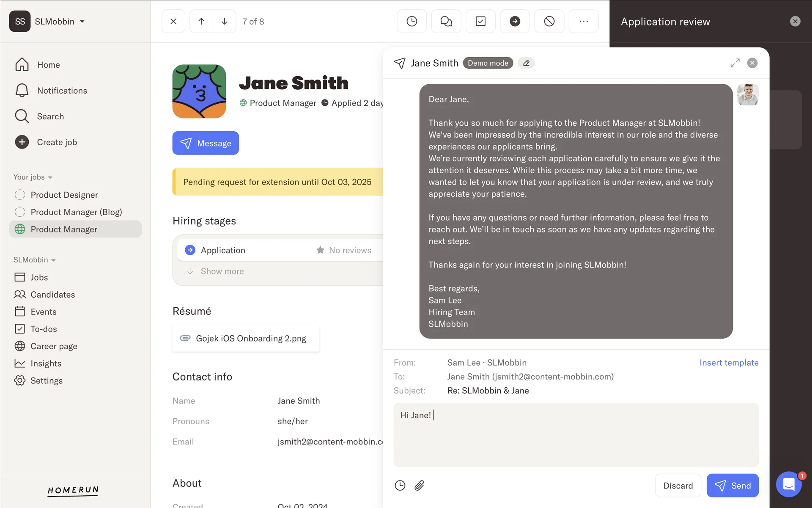Viewport: 812px width, 508px height.
Task: Open the support chat bubble widget
Action: coord(789,484)
